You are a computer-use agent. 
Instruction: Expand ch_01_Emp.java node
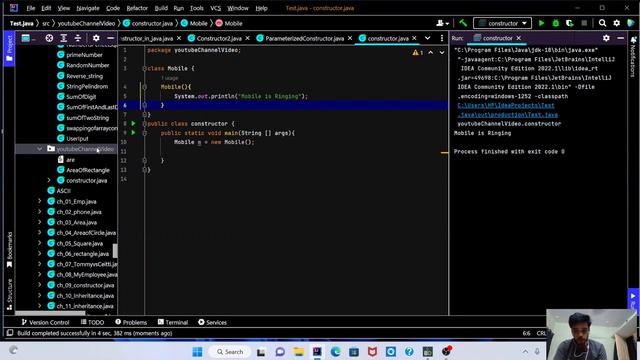pyautogui.click(x=40, y=201)
